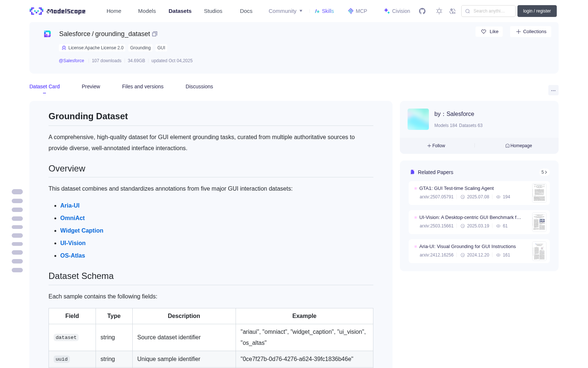Open the UI-Vision paper thumbnail

coord(539,222)
